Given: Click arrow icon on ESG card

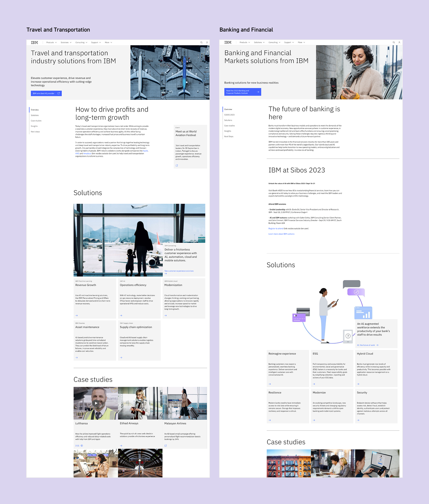Looking at the screenshot, I should click(314, 384).
